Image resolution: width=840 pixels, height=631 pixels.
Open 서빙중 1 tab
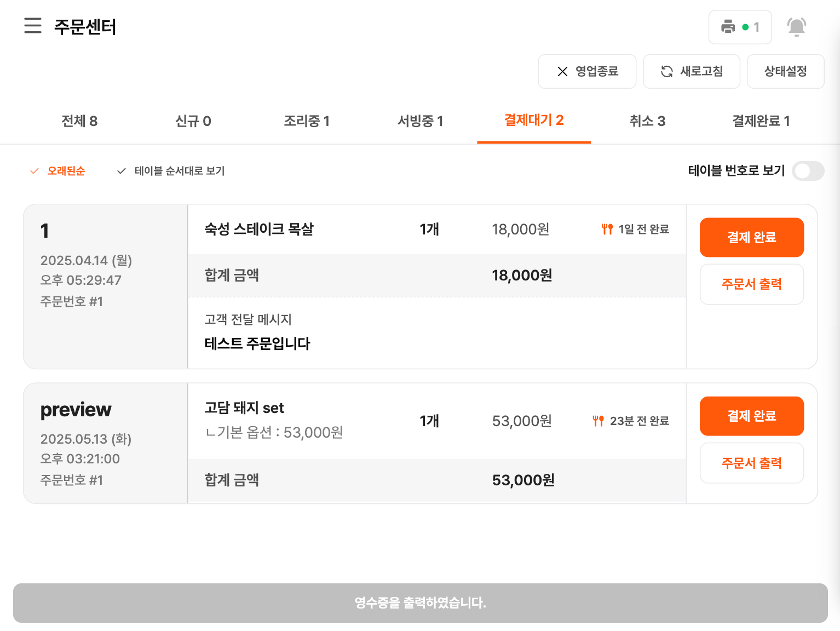pyautogui.click(x=420, y=121)
